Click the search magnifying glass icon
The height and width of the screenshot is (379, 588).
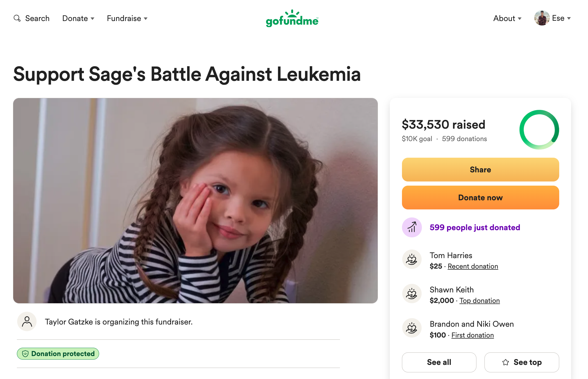click(17, 18)
